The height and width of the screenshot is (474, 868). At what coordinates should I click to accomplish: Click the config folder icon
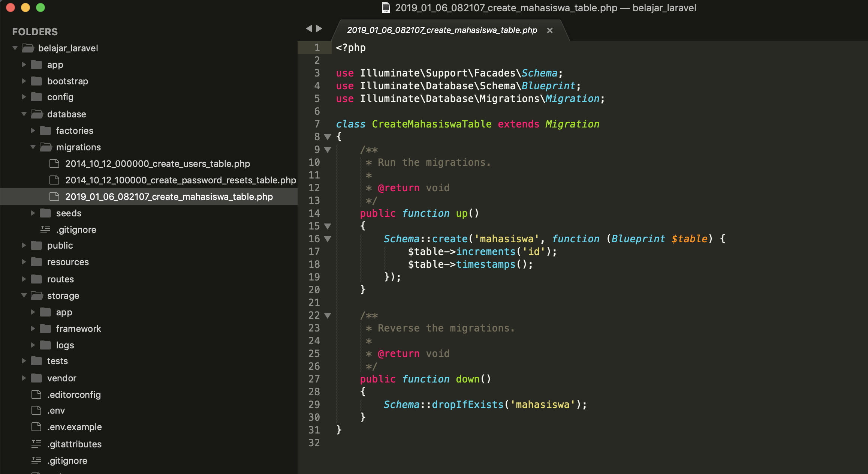pyautogui.click(x=36, y=97)
